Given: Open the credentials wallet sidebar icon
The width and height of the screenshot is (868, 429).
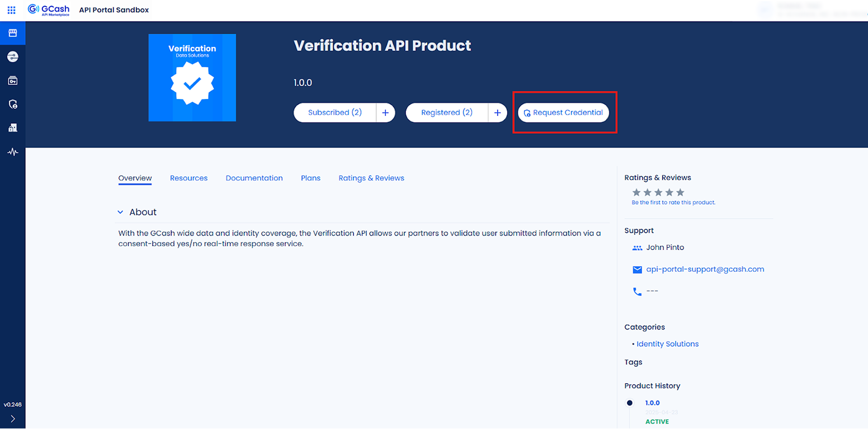Looking at the screenshot, I should click(13, 81).
